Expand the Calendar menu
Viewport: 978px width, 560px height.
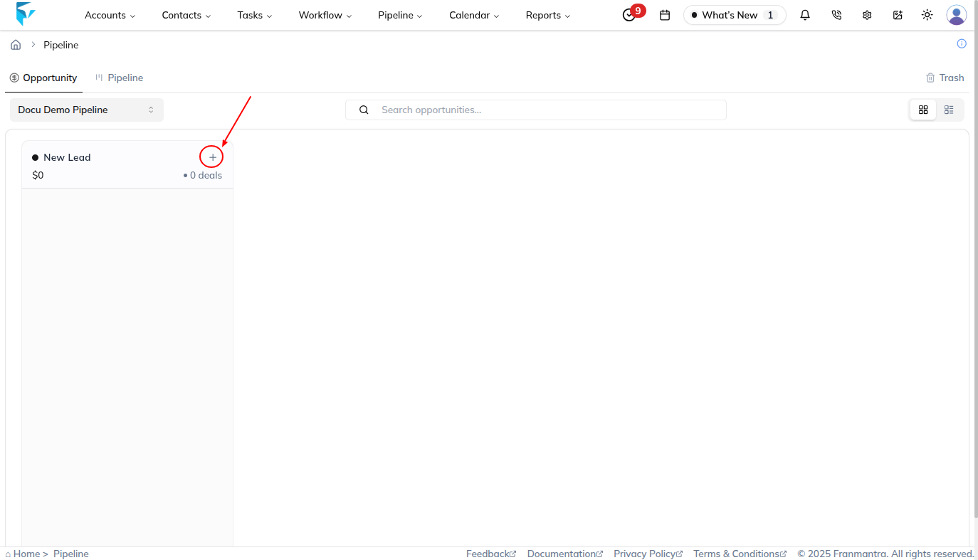[x=474, y=15]
